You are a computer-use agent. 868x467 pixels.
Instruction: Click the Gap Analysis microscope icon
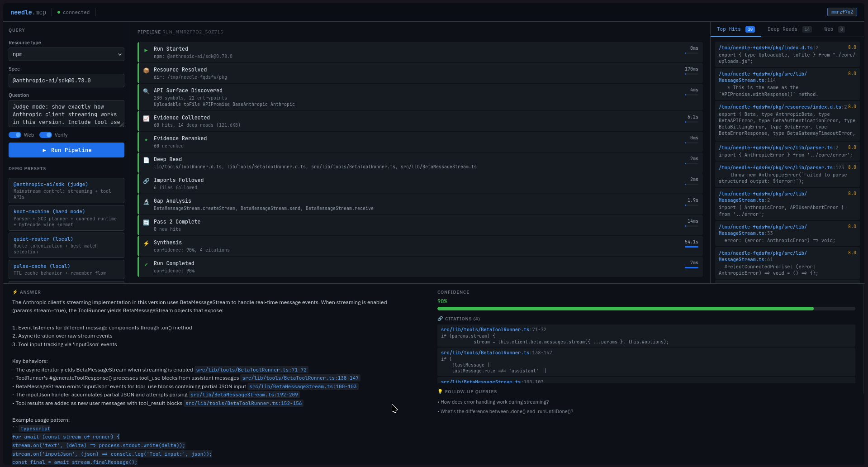point(146,202)
